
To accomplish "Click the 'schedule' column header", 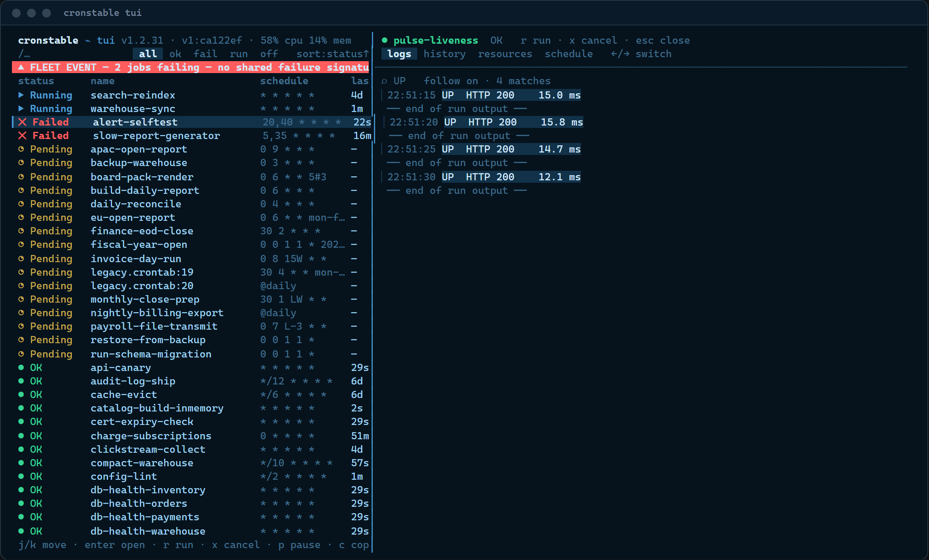I will 284,81.
